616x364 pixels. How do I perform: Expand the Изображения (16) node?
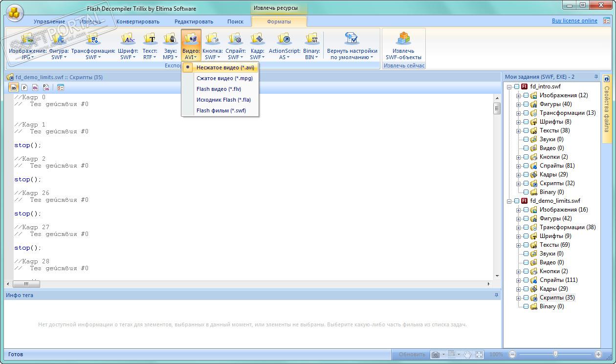[x=518, y=210]
